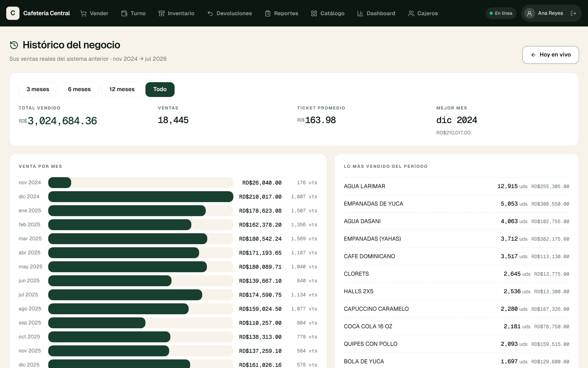Select the Todo period filter
Viewport: 588px width, 368px height.
(160, 89)
